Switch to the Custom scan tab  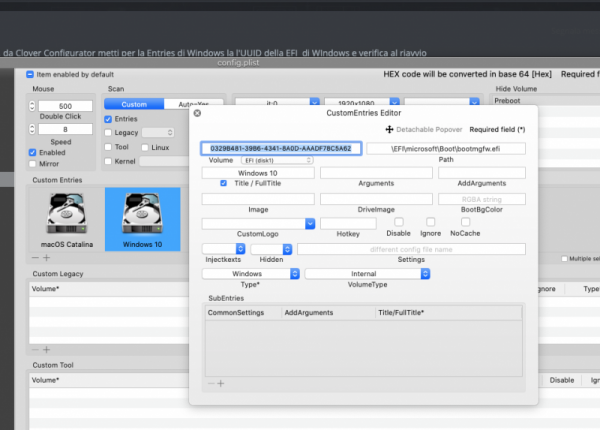pos(133,104)
